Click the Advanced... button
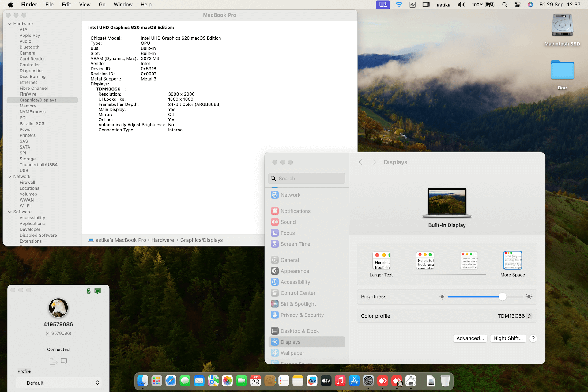The height and width of the screenshot is (392, 588). coord(470,338)
